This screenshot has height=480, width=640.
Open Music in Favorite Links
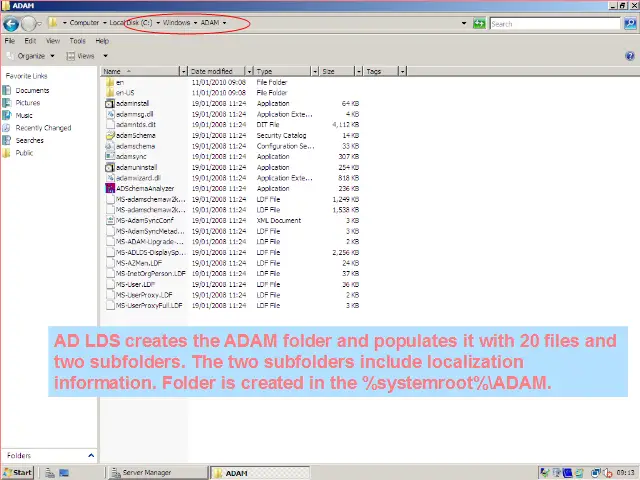24,116
